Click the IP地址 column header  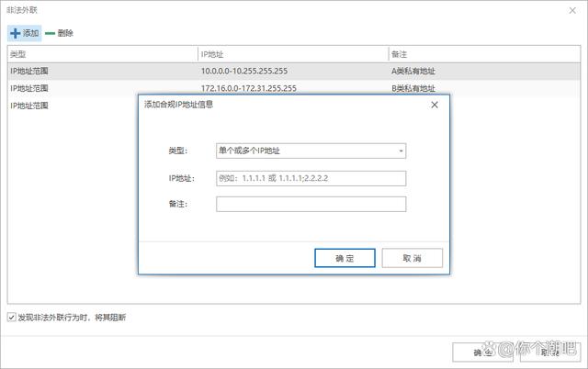[293, 54]
